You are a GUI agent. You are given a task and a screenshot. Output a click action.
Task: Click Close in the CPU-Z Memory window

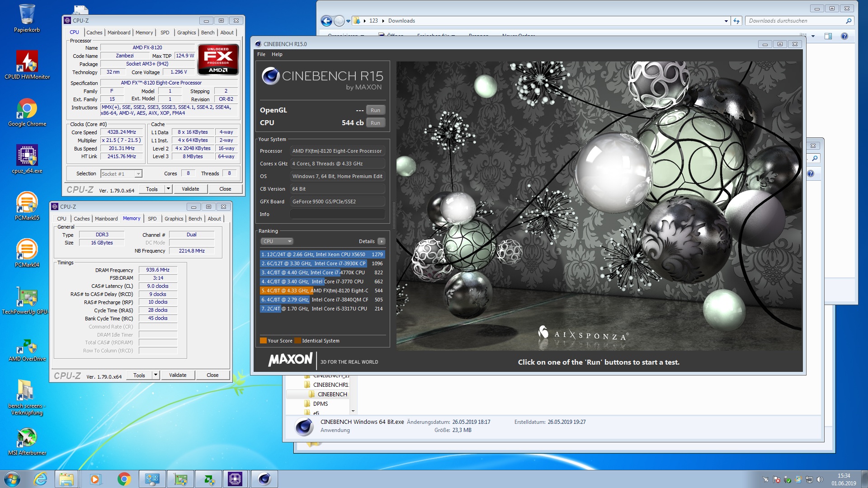[212, 375]
